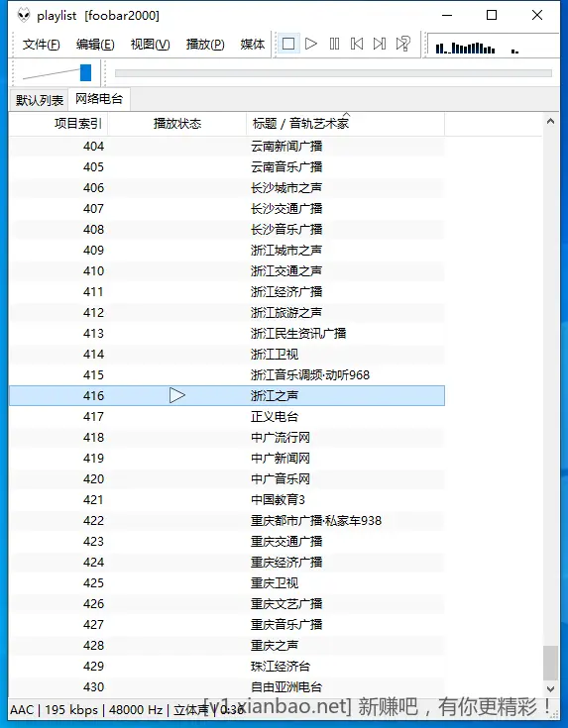Go to the previous track
Image resolution: width=568 pixels, height=728 pixels.
(x=357, y=45)
